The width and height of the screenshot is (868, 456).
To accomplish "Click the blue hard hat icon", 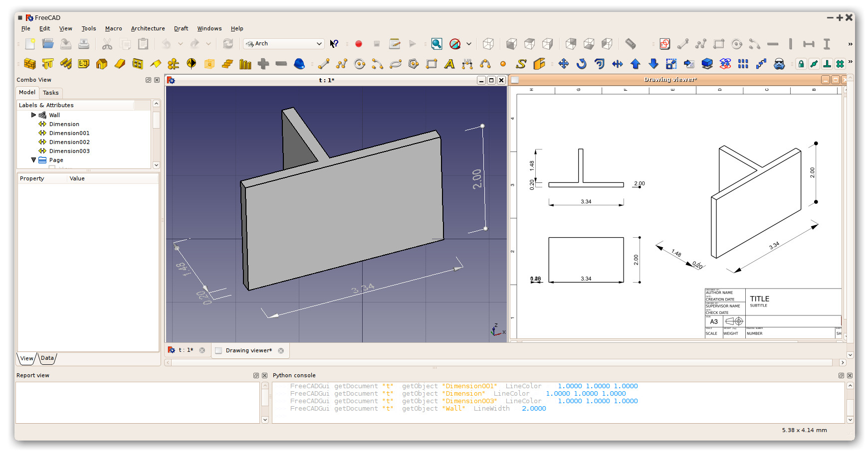I will 299,64.
